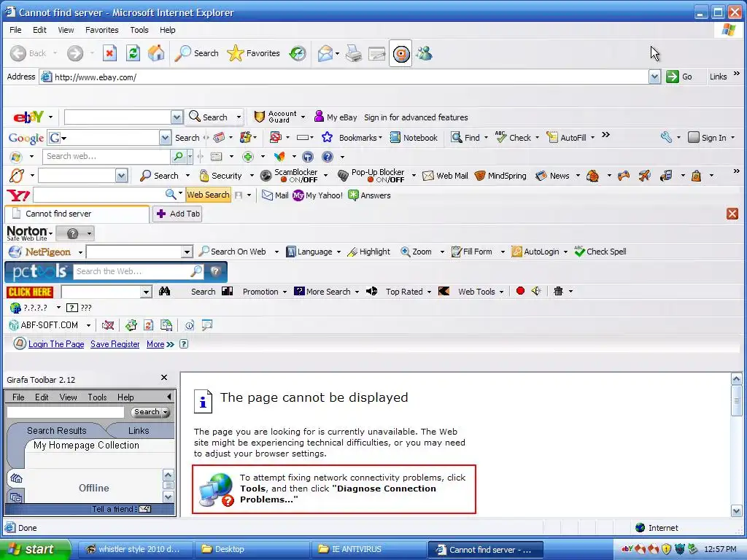Click the red record dot icon
The image size is (747, 560).
click(x=520, y=291)
